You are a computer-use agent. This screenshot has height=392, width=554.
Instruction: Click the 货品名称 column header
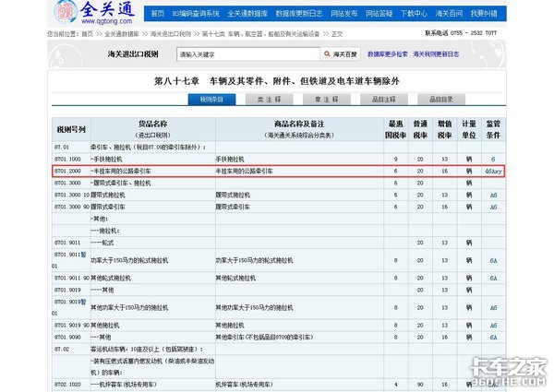(x=153, y=129)
